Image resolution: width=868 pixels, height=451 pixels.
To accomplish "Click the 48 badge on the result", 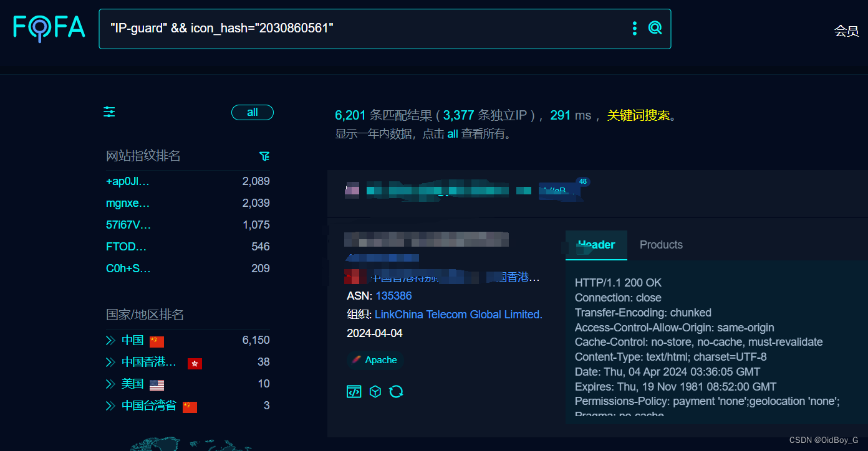I will tap(583, 182).
